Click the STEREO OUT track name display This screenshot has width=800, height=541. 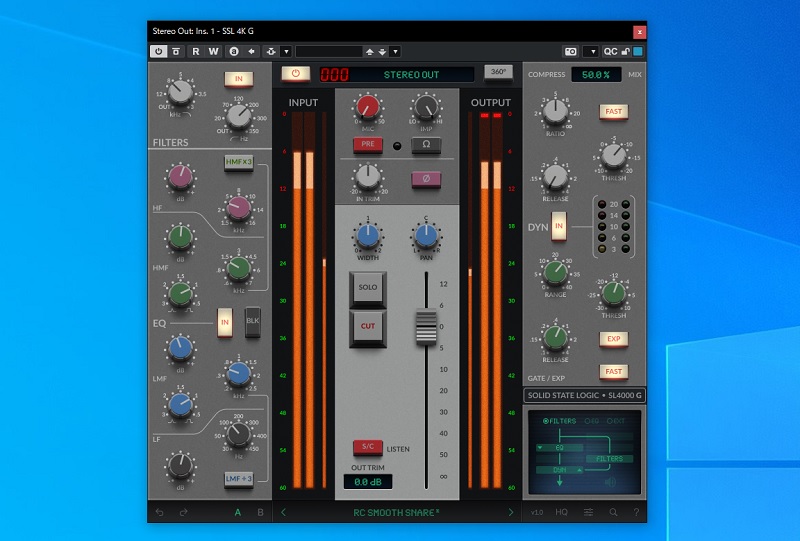(411, 75)
